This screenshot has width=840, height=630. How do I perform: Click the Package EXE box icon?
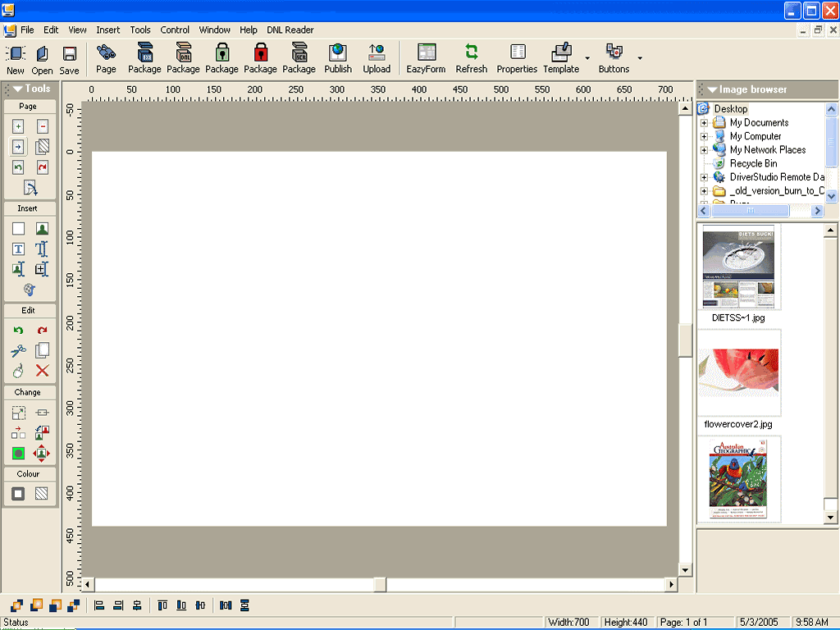[x=144, y=52]
